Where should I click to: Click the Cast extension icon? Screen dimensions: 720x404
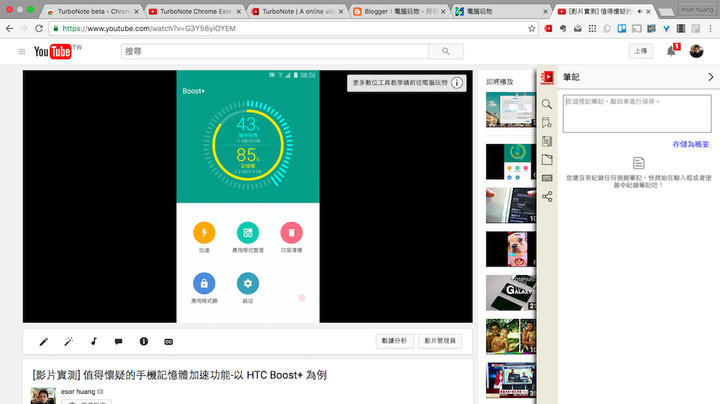pyautogui.click(x=636, y=28)
